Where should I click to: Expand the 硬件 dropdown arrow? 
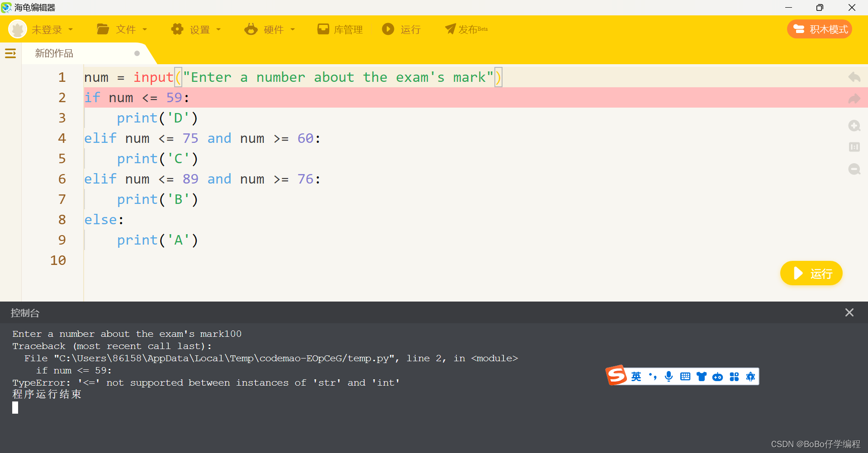[x=293, y=29]
